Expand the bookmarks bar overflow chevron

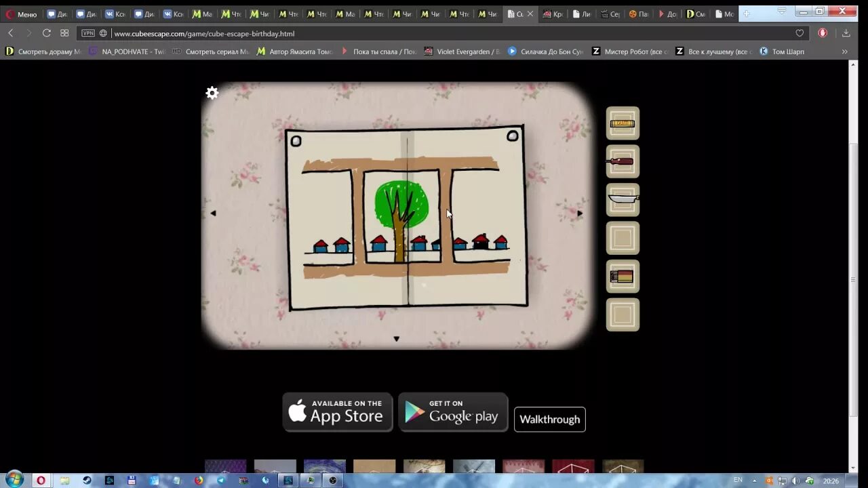tap(845, 52)
